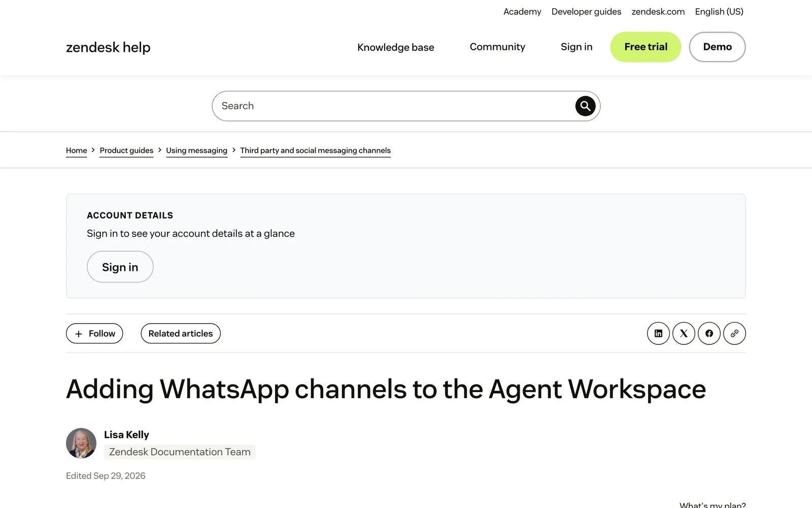Screen dimensions: 812x508
Task: Open Developer guides link
Action: coord(586,12)
